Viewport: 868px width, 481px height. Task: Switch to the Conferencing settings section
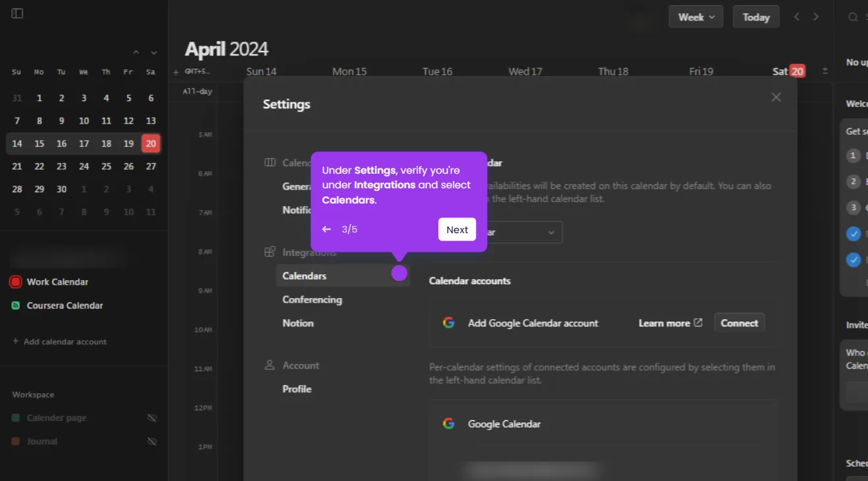pos(312,299)
